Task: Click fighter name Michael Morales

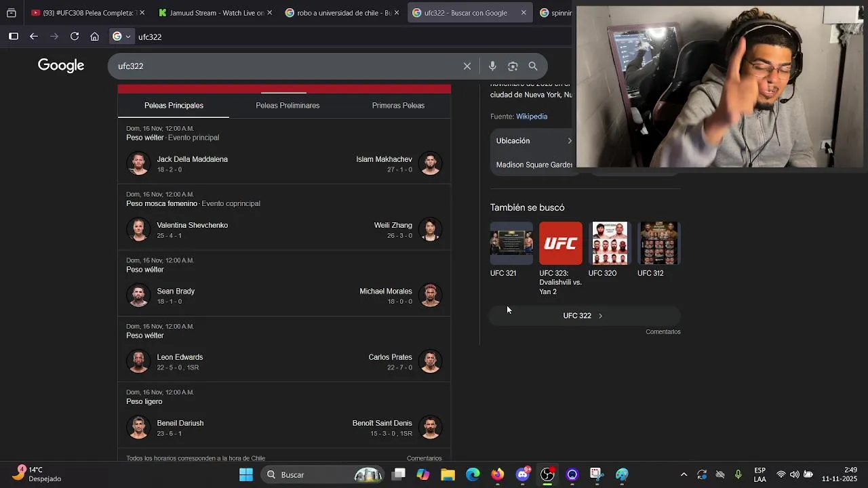Action: tap(386, 291)
